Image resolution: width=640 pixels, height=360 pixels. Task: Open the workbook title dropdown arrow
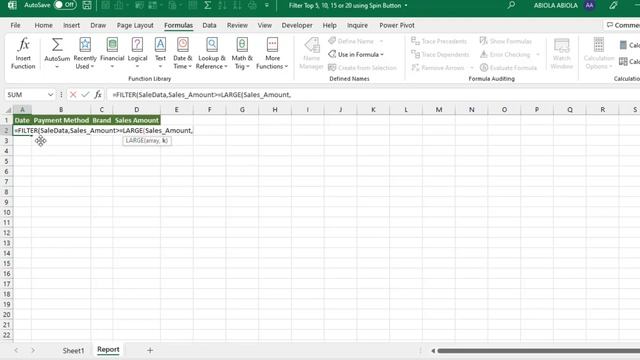coord(406,6)
